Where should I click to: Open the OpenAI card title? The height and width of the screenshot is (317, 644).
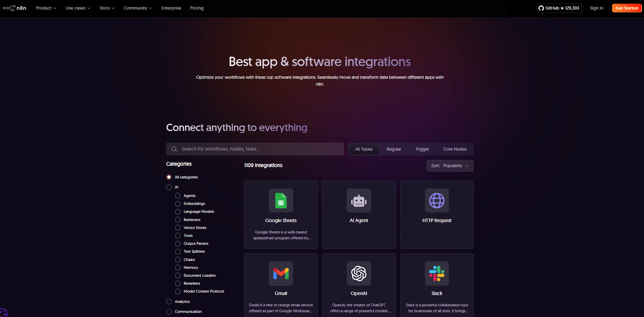tap(359, 293)
